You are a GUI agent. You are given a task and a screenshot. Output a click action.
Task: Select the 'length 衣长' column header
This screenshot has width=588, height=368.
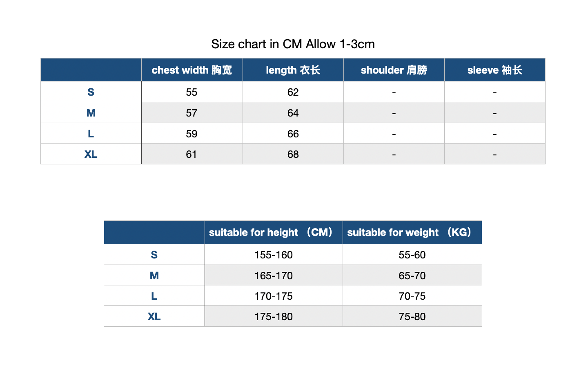[x=293, y=70]
